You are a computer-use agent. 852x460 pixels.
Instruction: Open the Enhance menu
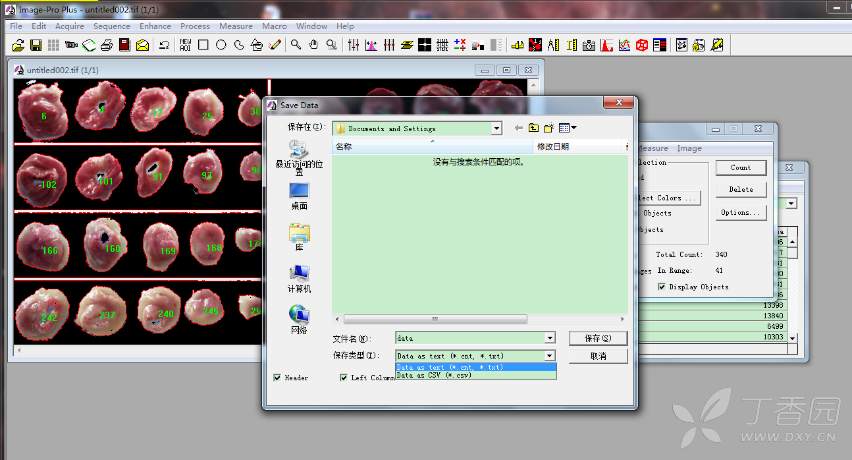155,26
